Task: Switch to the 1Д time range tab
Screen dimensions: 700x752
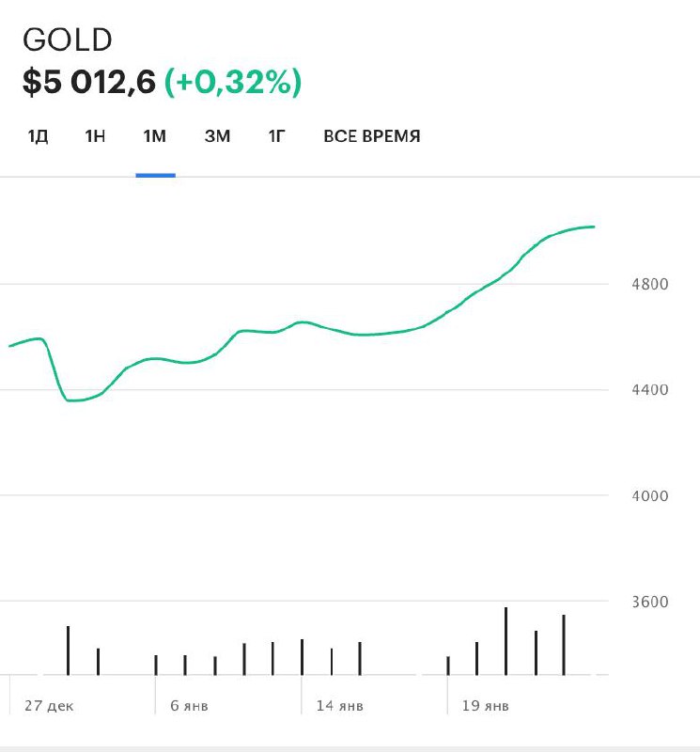Action: [38, 136]
